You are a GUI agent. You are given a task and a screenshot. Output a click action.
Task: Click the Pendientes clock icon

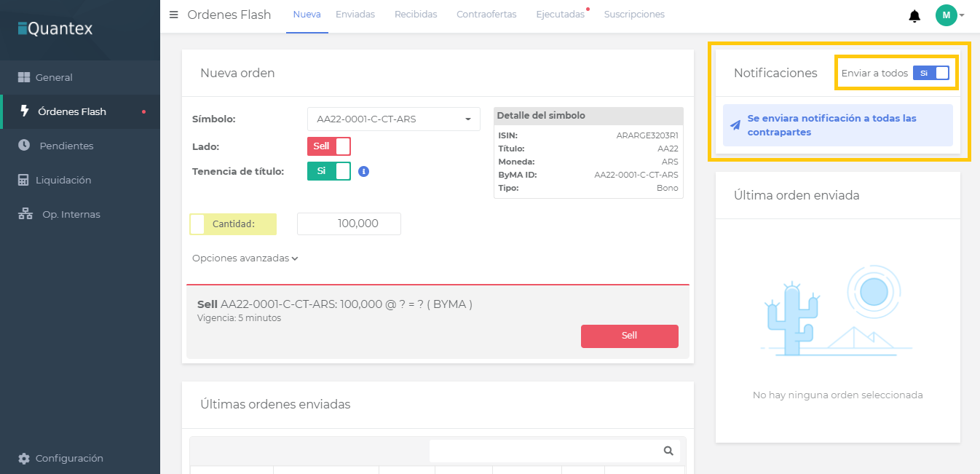[x=24, y=146]
